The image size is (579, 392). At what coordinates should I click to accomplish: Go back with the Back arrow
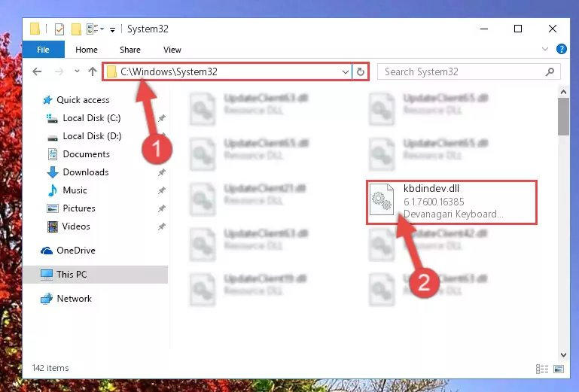click(x=37, y=71)
